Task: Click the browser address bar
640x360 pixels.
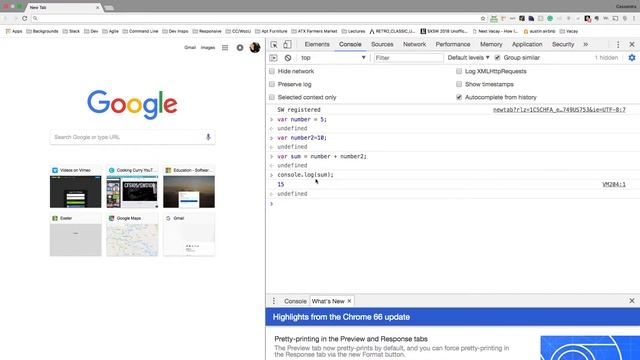Action: pos(257,18)
